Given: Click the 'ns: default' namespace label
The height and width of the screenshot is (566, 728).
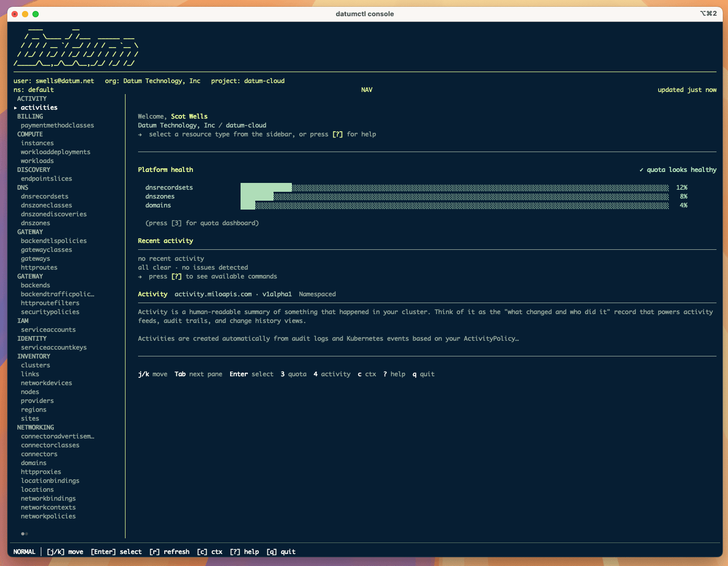Looking at the screenshot, I should pos(33,90).
